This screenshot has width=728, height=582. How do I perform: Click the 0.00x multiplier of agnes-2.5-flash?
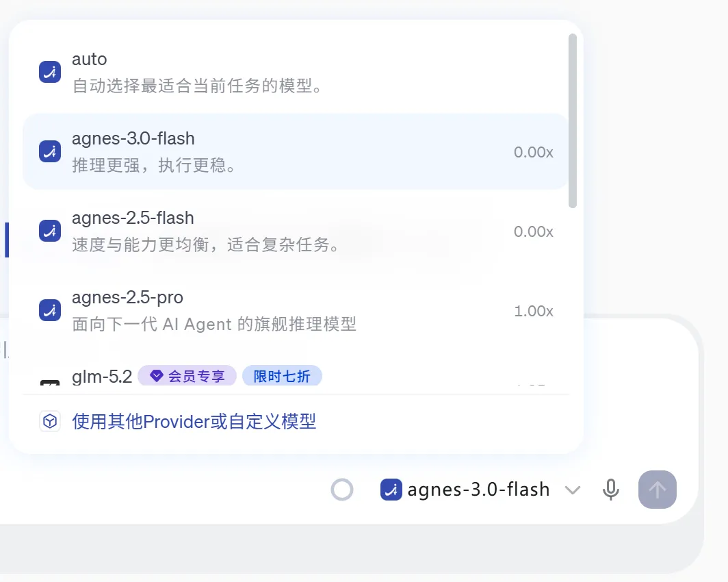534,232
